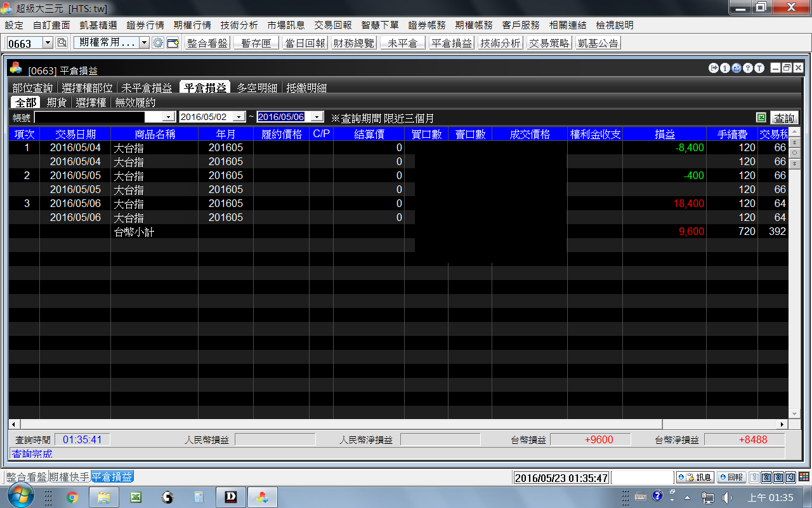Open Chrome from the taskbar
812x508 pixels.
click(72, 497)
